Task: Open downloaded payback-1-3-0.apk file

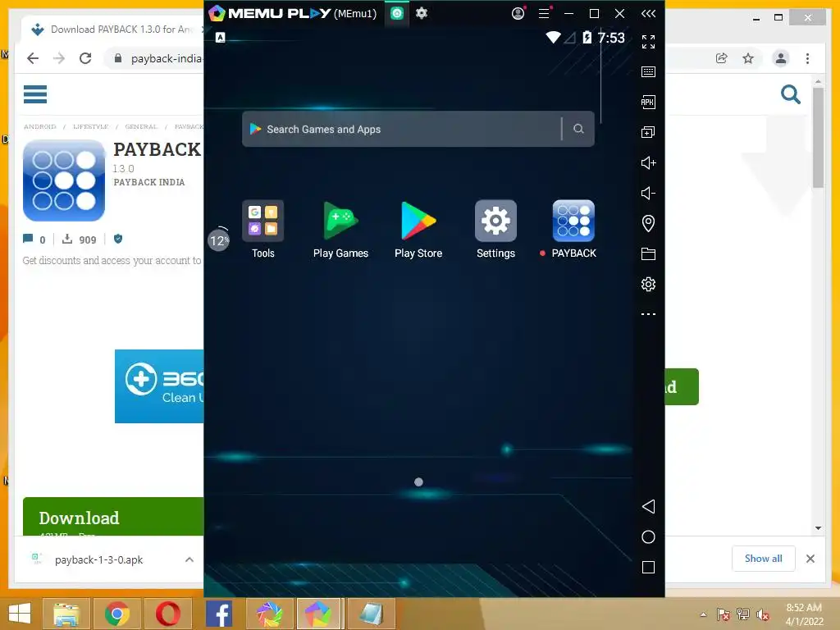Action: [x=98, y=559]
